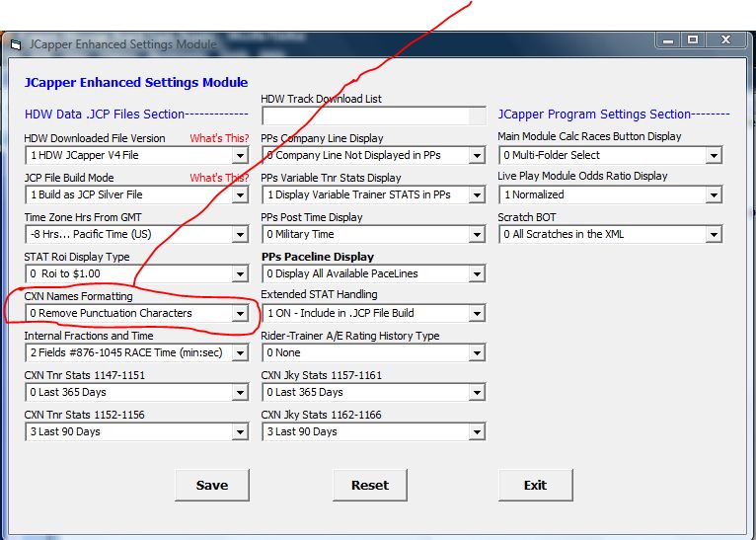Open Scratch BOT dropdown
The width and height of the screenshot is (756, 540).
pyautogui.click(x=714, y=234)
